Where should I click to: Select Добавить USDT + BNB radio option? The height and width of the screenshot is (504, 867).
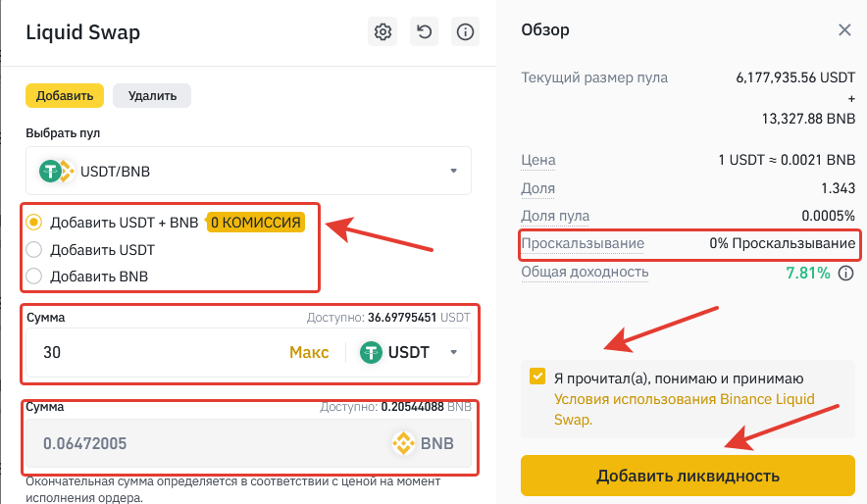click(x=33, y=223)
